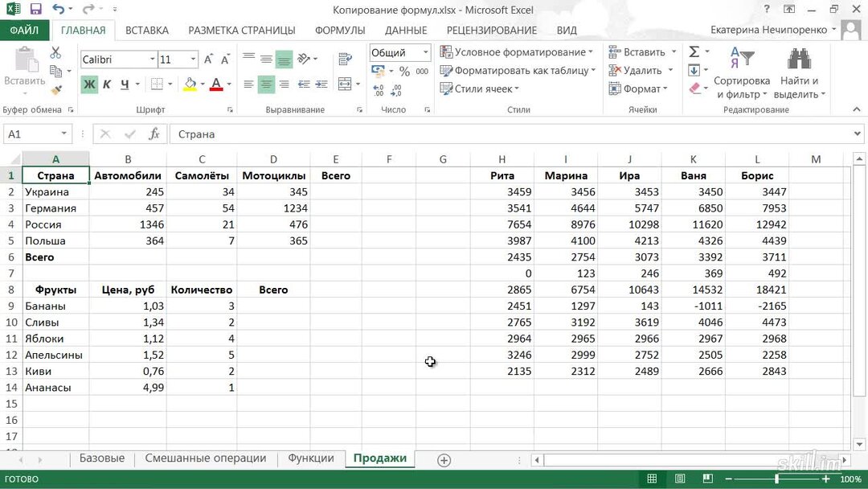Screen dimensions: 868x489
Task: Expand the formula bar chevron
Action: (x=857, y=134)
